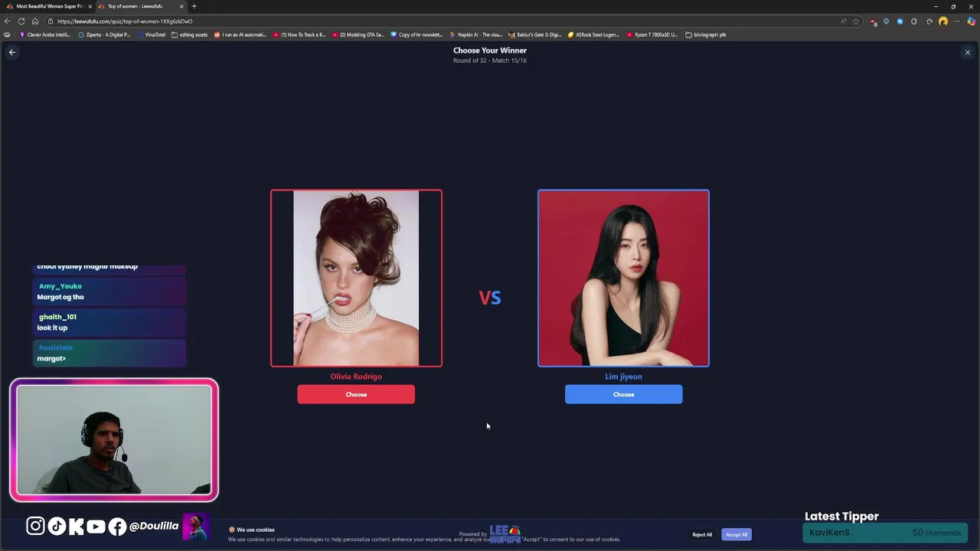This screenshot has height=551, width=980.
Task: Click the YouTube icon in stream overlay
Action: (x=96, y=526)
